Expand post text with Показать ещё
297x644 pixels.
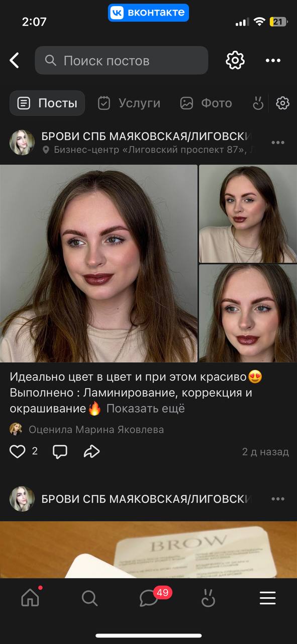pyautogui.click(x=145, y=409)
